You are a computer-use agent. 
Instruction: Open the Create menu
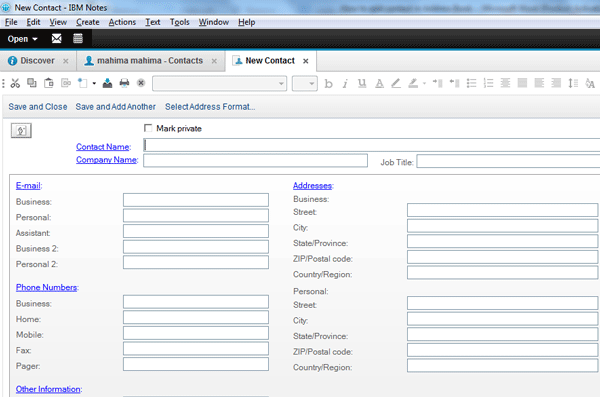click(88, 22)
